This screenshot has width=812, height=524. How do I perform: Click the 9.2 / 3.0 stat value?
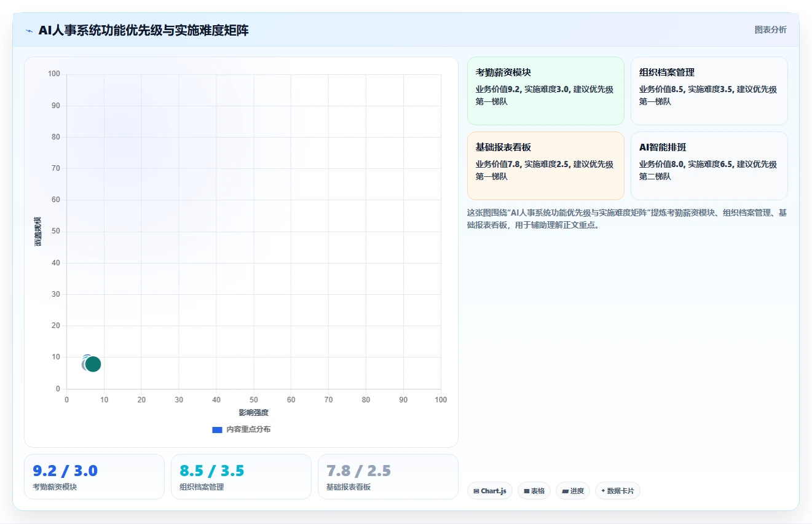[x=65, y=471]
